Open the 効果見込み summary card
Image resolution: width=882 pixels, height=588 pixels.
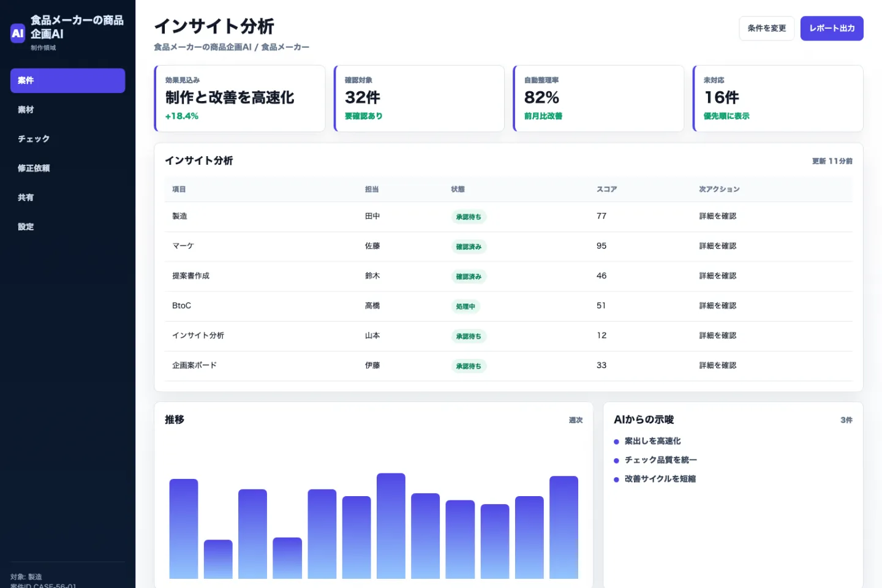(x=239, y=99)
